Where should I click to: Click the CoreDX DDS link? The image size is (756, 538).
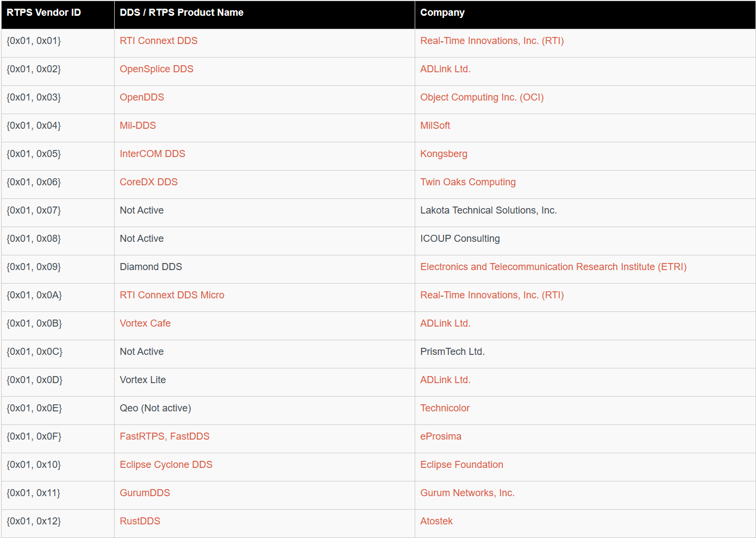click(x=148, y=182)
